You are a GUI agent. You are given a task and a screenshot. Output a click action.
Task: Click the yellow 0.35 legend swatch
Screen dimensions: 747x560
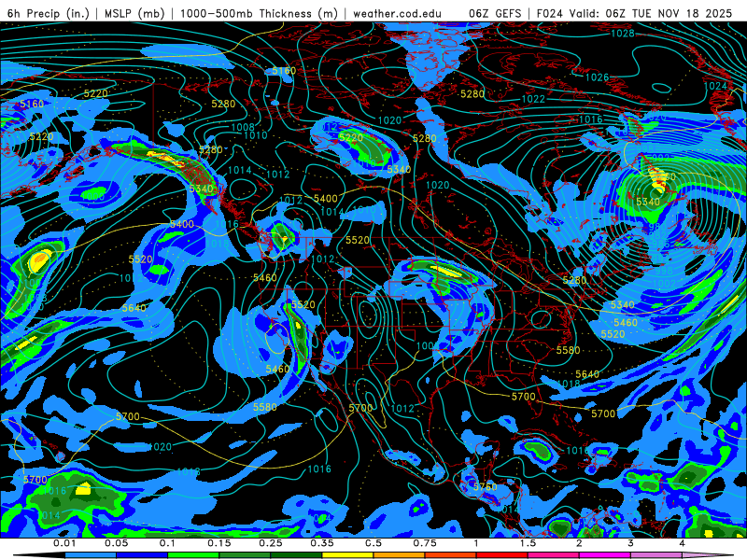coord(347,555)
